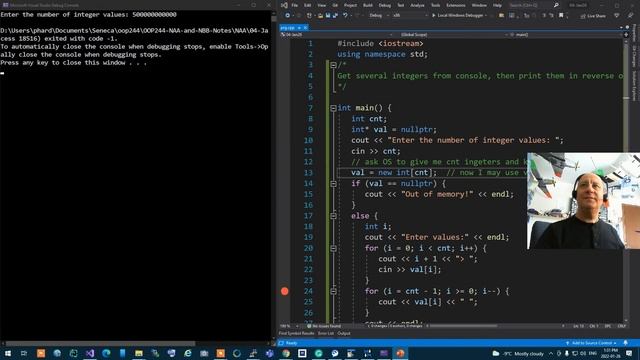Open the editor zoom percentage dropdown

[289, 326]
